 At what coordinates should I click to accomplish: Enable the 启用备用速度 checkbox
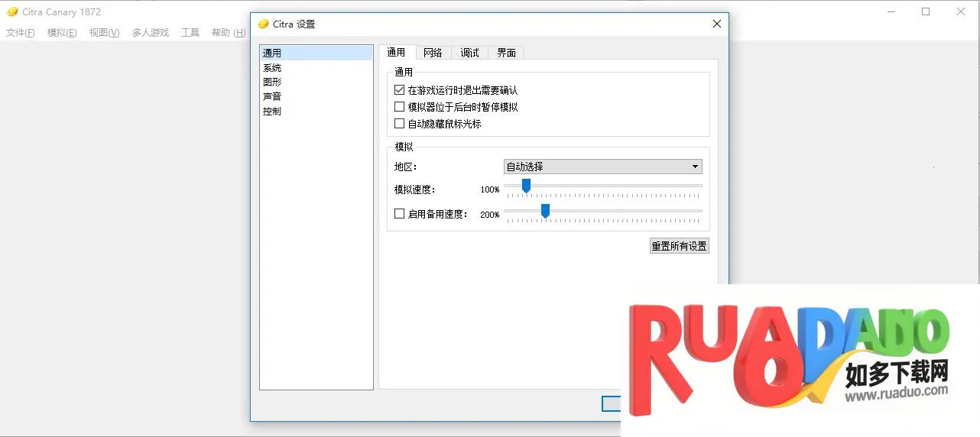coord(400,214)
